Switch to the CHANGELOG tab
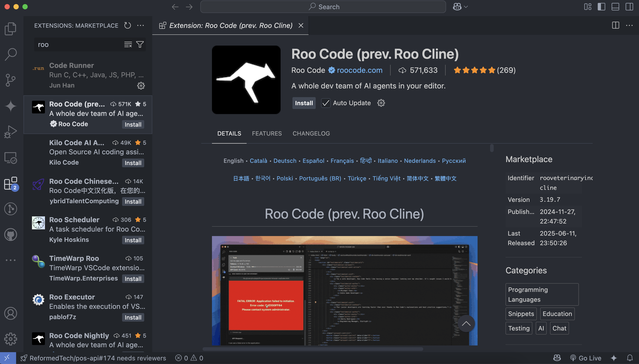 pos(311,134)
